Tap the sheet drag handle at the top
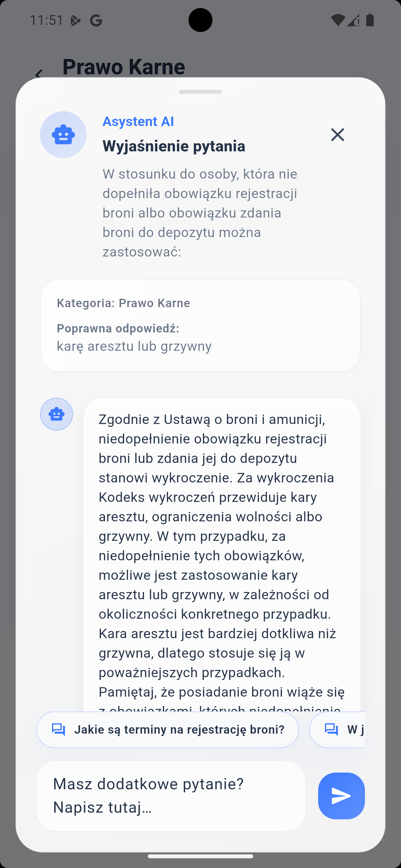Image resolution: width=401 pixels, height=868 pixels. point(200,91)
